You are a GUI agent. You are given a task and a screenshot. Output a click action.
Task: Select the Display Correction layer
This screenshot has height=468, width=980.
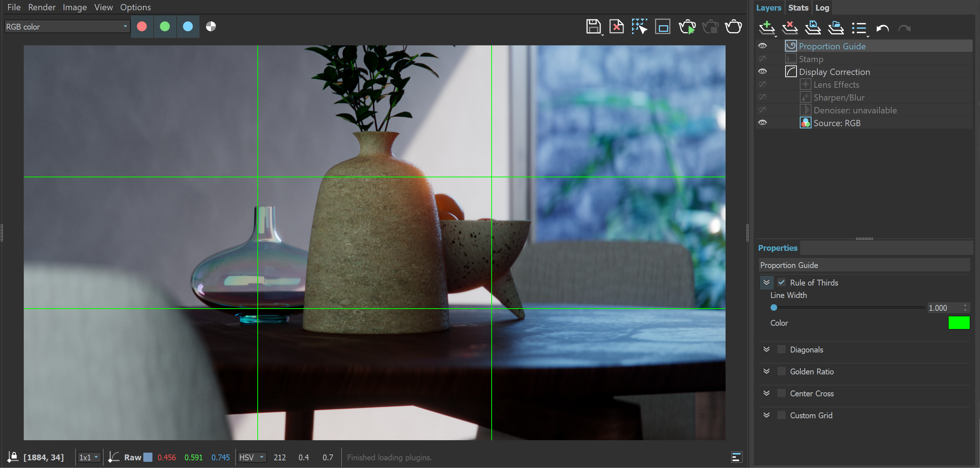pyautogui.click(x=864, y=72)
